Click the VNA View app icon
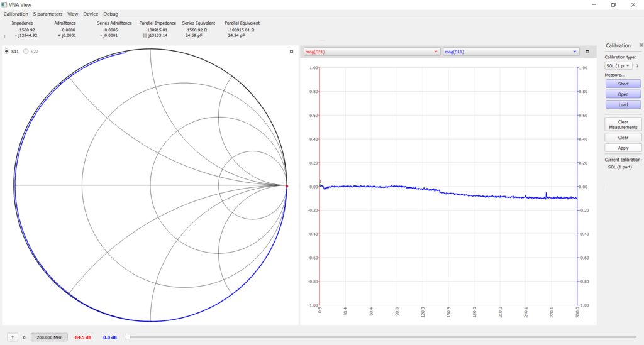The height and width of the screenshot is (345, 644). pos(4,4)
